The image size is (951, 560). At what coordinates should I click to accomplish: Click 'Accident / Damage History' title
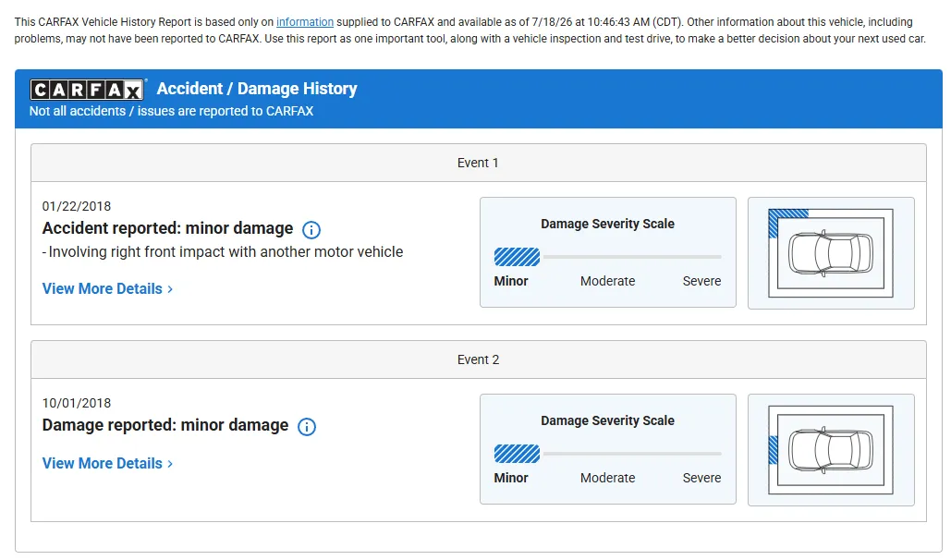tap(257, 89)
